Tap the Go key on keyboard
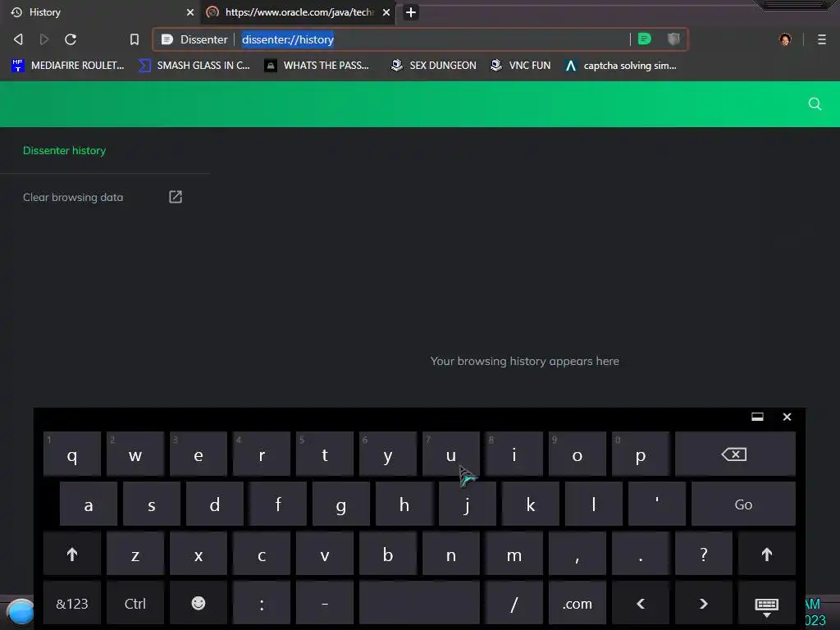 743,504
